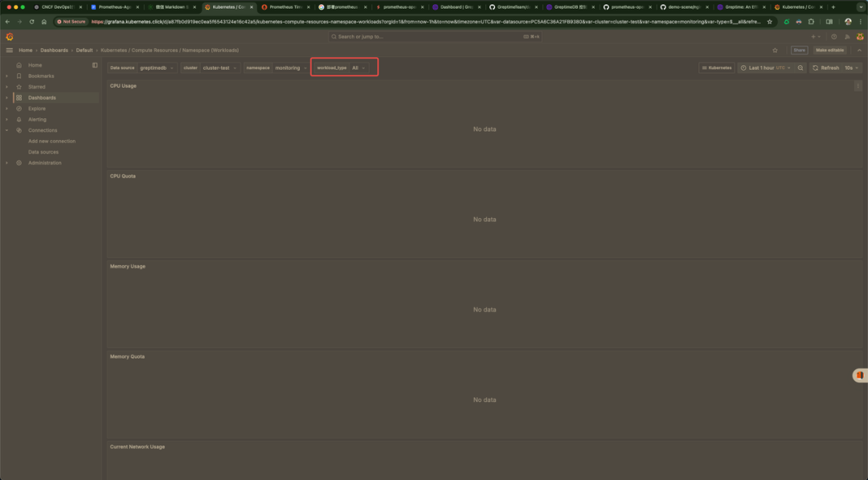Open Chrome three-dot menu
The image size is (868, 480).
pyautogui.click(x=860, y=22)
